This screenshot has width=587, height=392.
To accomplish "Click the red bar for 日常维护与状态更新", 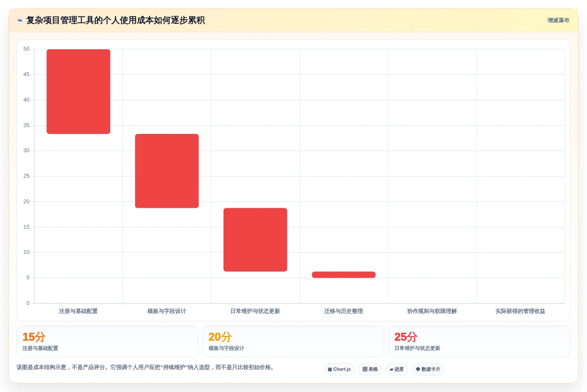I will (x=255, y=240).
